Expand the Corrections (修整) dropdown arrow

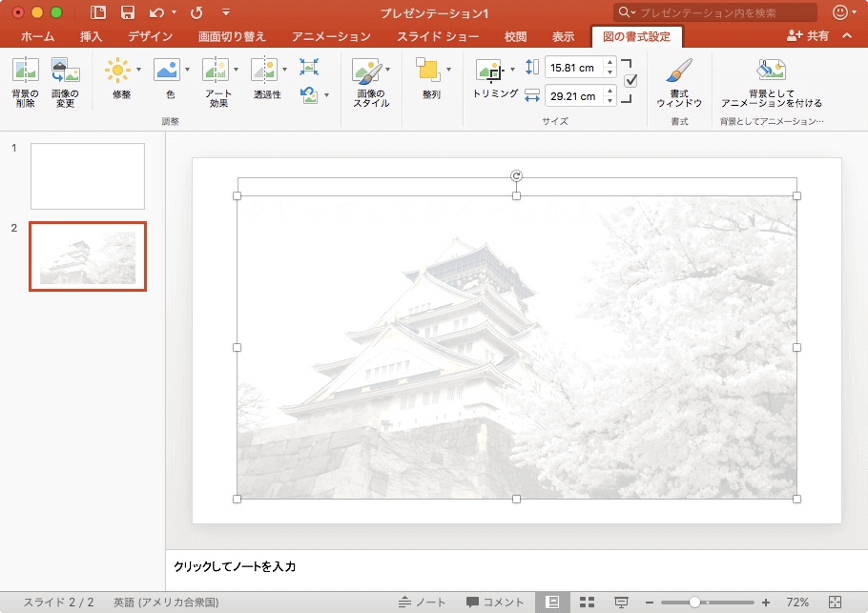point(138,70)
